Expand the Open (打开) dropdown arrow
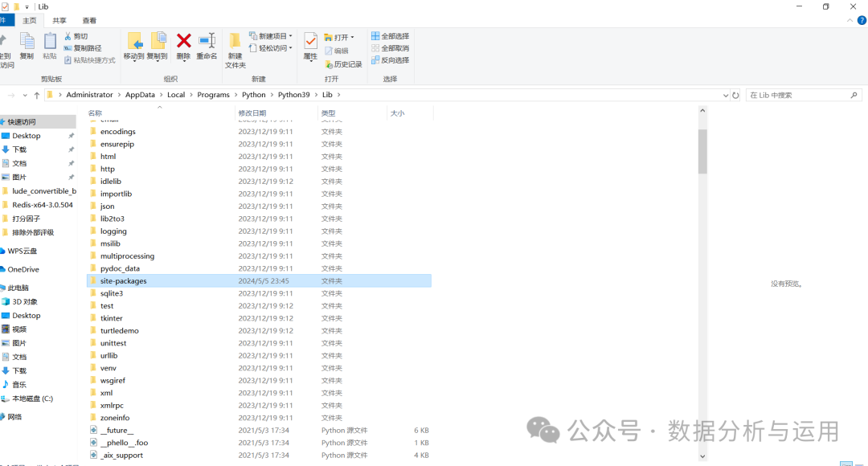 point(351,36)
